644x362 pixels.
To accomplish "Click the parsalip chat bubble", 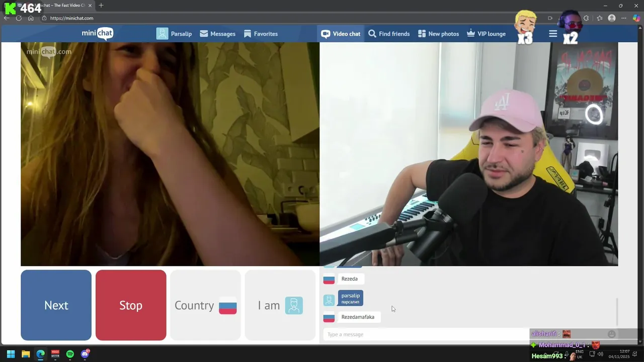I will pyautogui.click(x=351, y=298).
